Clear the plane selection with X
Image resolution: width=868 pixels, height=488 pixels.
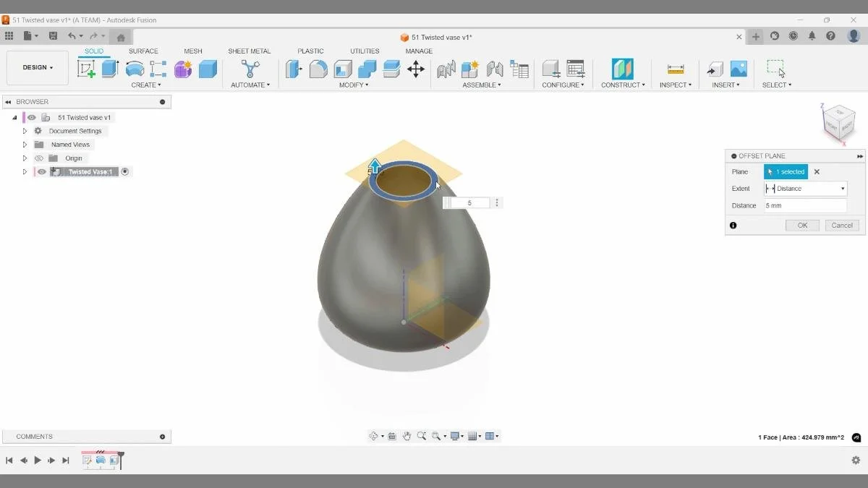click(817, 172)
